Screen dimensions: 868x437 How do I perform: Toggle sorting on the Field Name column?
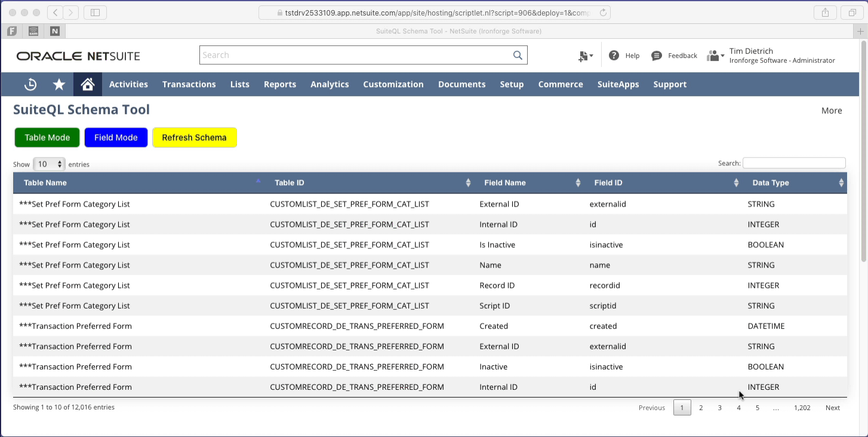click(577, 183)
